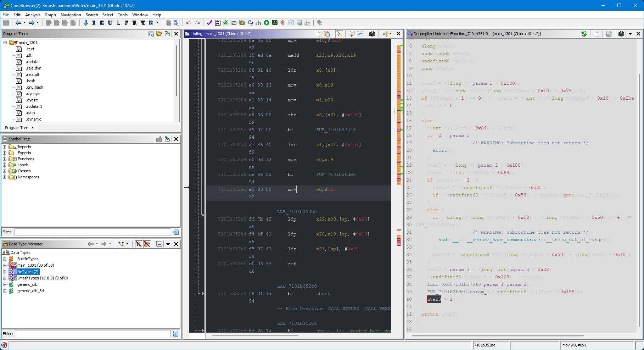The image size is (644, 350).
Task: Click the Listing paste clipboard icon
Action: tap(327, 34)
